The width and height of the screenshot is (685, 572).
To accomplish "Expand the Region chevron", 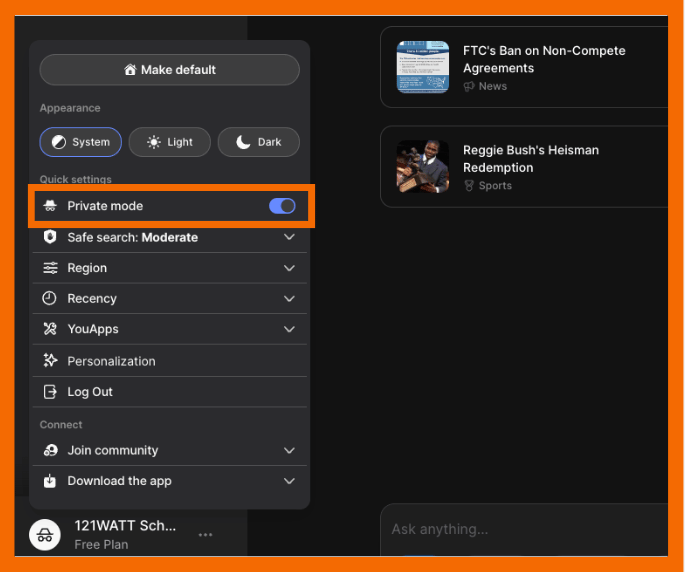I will 289,268.
